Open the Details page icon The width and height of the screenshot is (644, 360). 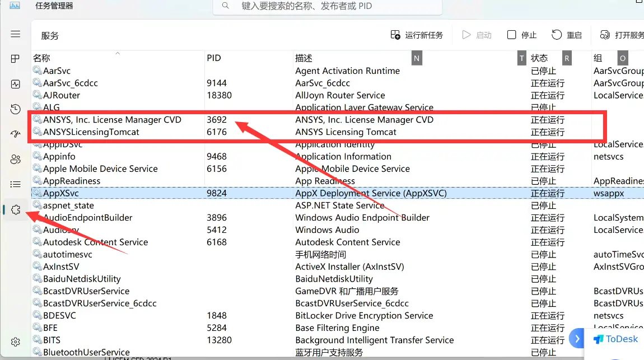(15, 184)
